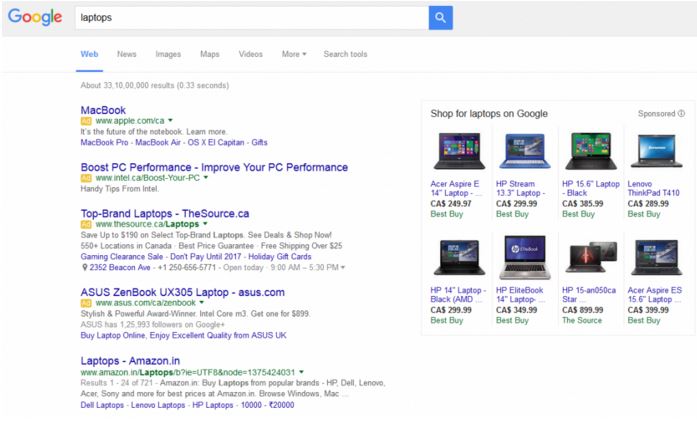This screenshot has width=697, height=421.
Task: Switch to the Maps tab
Action: [209, 54]
